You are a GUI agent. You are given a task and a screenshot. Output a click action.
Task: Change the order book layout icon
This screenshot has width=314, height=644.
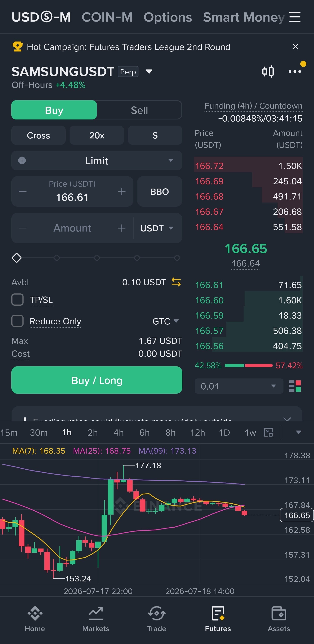[x=295, y=386]
